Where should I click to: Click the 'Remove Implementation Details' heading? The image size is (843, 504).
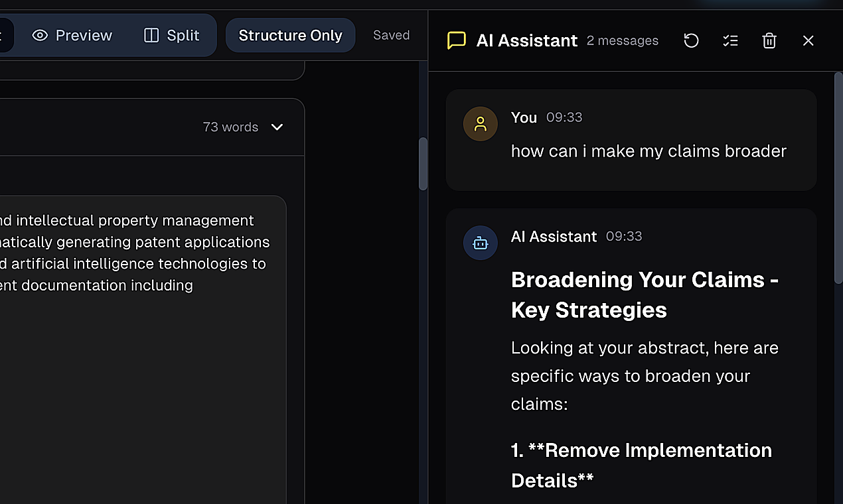pos(641,465)
